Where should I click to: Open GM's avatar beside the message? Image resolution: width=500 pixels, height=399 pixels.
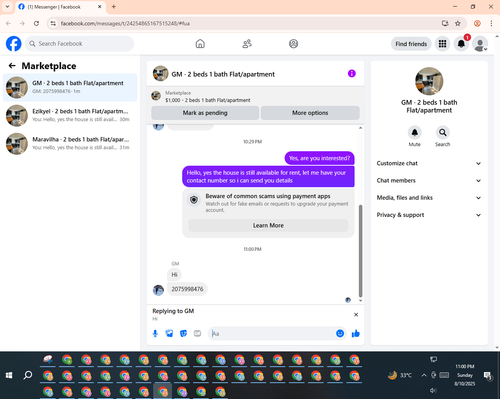coord(158,290)
